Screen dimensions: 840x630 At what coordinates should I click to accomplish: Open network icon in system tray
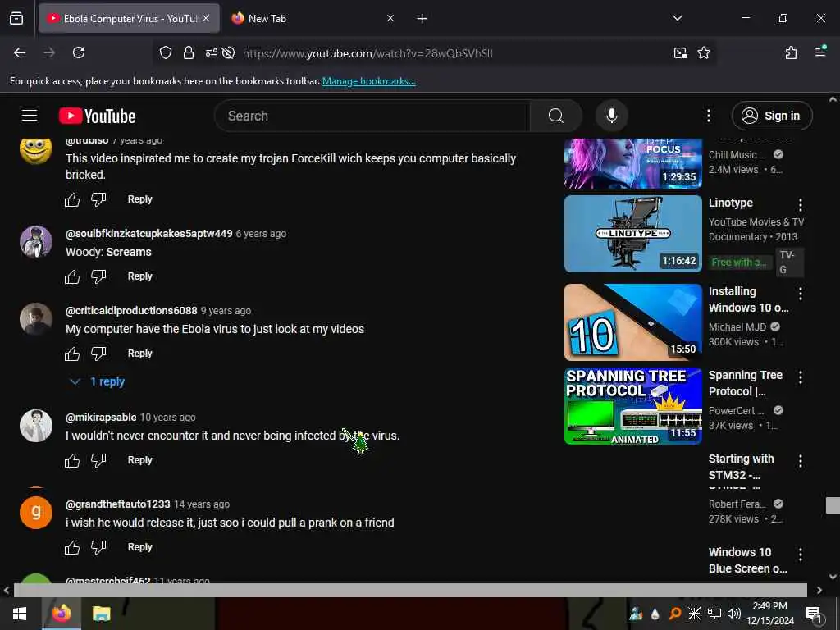[714, 614]
